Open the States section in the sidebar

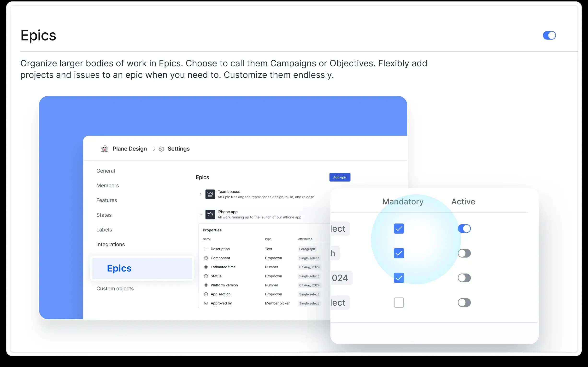click(104, 215)
